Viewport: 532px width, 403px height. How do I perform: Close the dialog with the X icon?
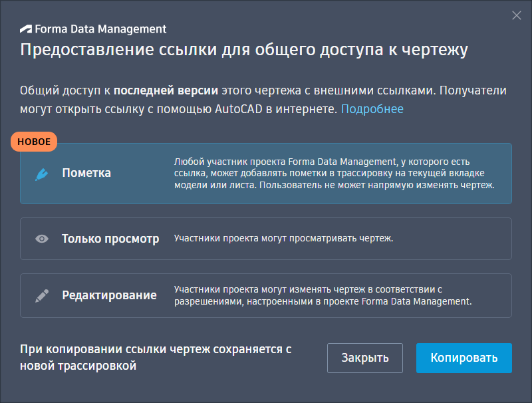point(517,15)
